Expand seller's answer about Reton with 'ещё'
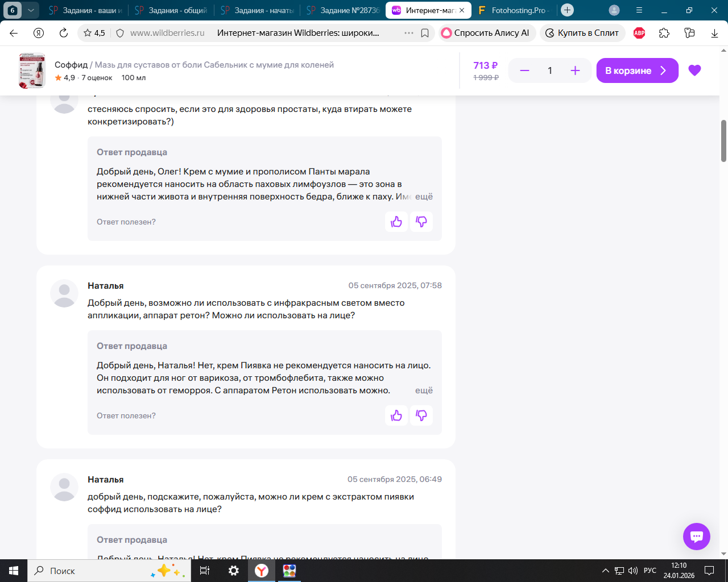This screenshot has width=728, height=582. click(424, 390)
